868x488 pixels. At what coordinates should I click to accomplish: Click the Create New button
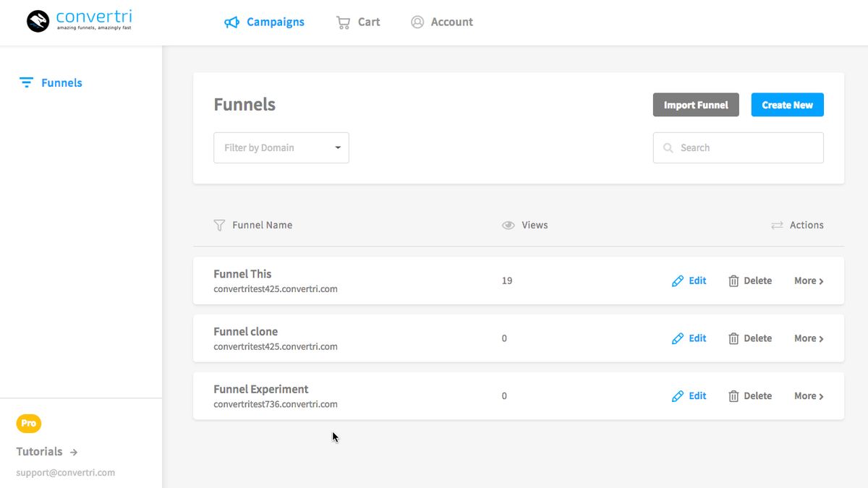(787, 105)
